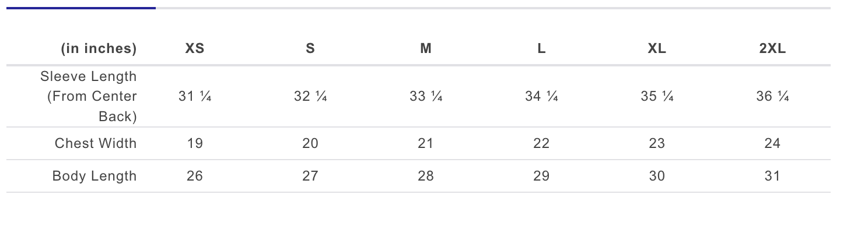Image resolution: width=868 pixels, height=233 pixels.
Task: Click the XL size column header
Action: click(657, 49)
